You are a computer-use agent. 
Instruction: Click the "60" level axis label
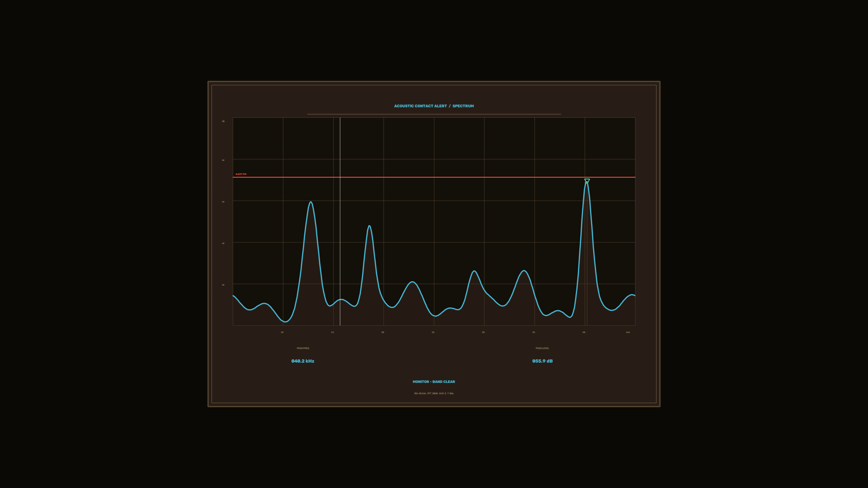223,202
